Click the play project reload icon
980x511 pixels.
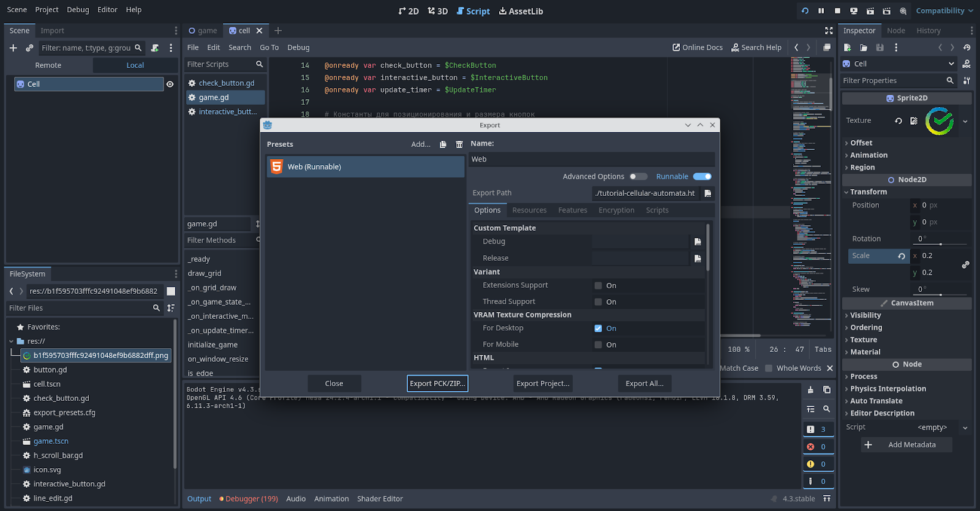(x=805, y=11)
